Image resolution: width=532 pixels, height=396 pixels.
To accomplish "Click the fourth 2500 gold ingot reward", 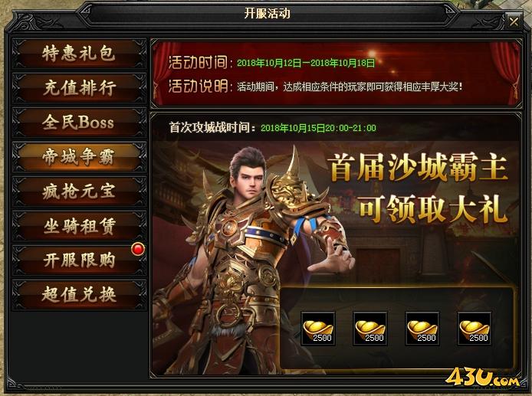I will [475, 329].
